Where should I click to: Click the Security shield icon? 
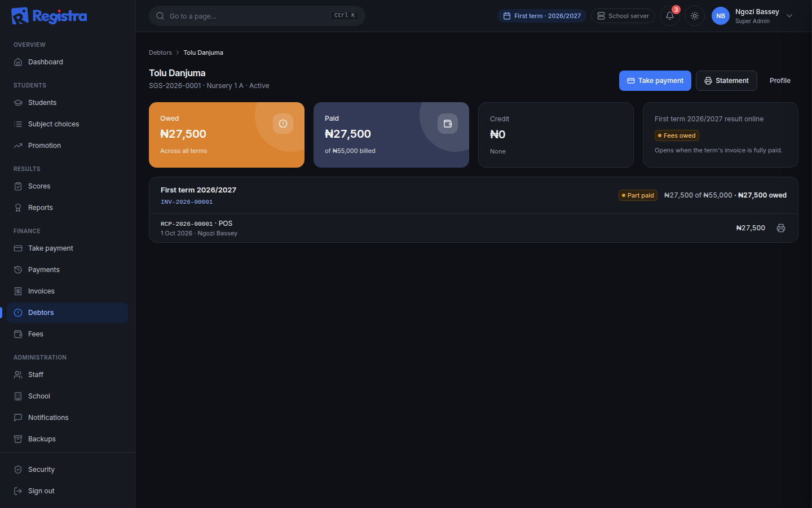coord(18,470)
